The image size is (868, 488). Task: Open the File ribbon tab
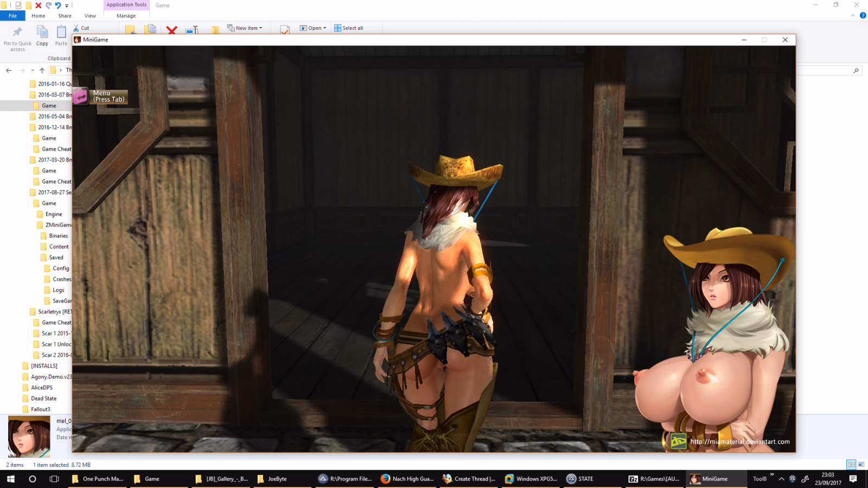tap(12, 16)
